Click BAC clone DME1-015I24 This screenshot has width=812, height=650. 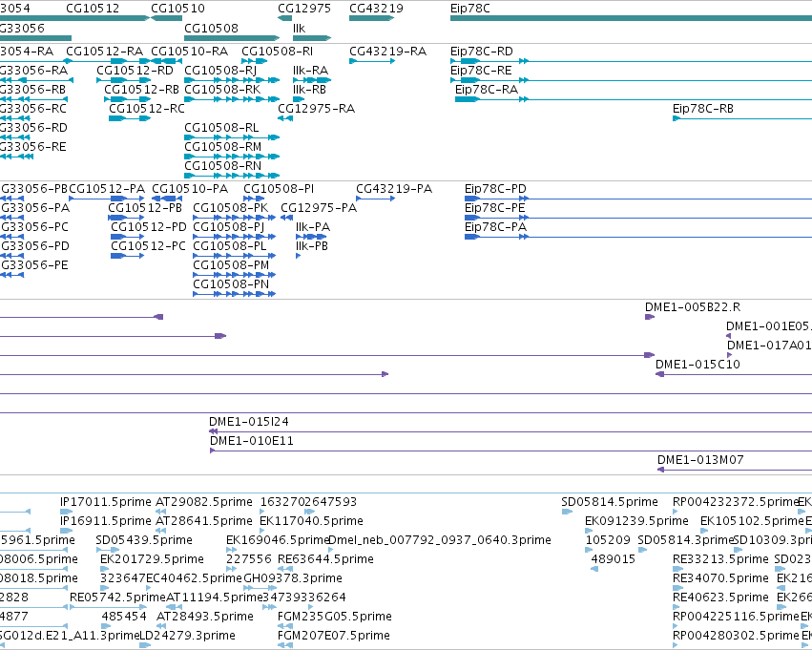249,422
